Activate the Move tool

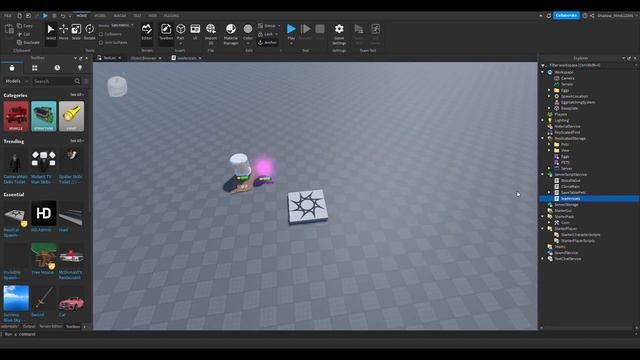click(63, 32)
